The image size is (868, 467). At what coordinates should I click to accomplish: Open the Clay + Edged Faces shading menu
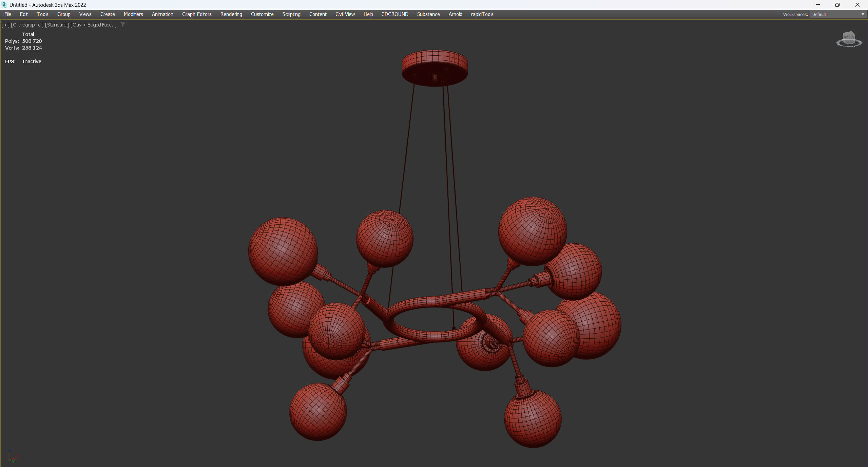[93, 25]
